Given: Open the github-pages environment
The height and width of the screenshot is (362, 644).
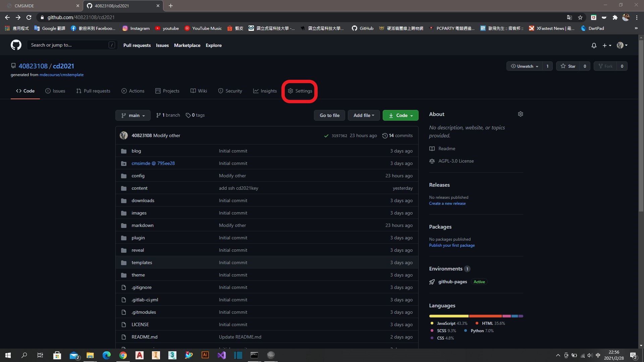Looking at the screenshot, I should 452,282.
